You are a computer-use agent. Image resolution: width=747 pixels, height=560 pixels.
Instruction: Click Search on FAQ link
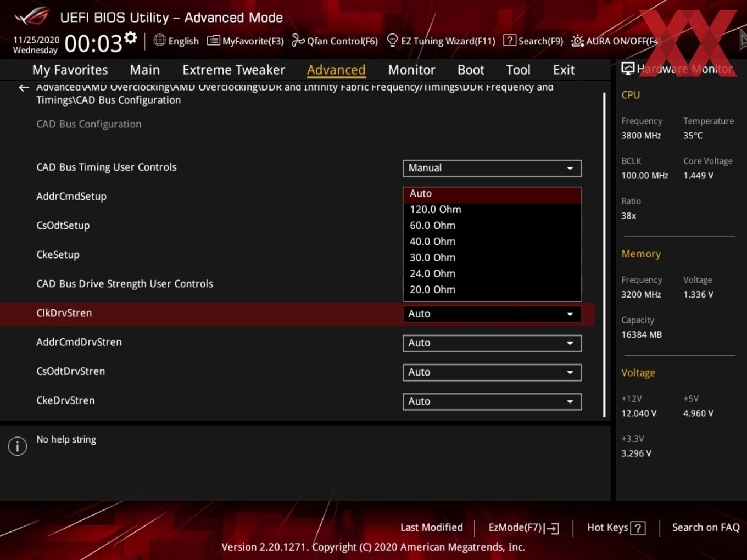click(706, 528)
